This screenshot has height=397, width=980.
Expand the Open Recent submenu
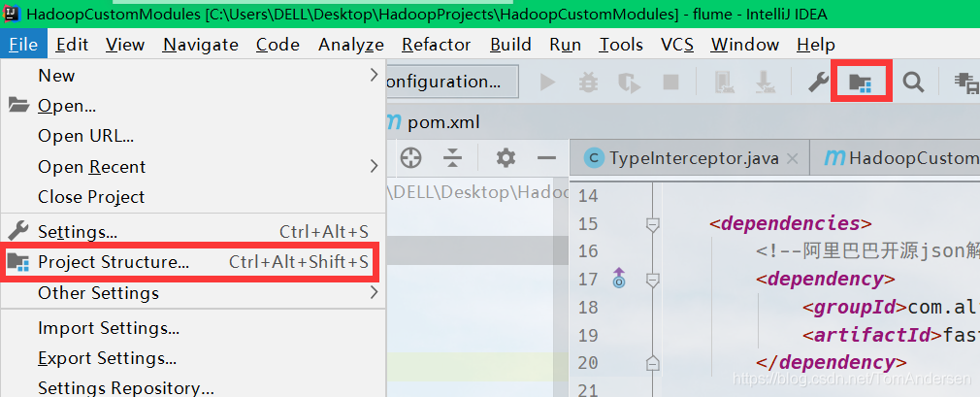193,167
